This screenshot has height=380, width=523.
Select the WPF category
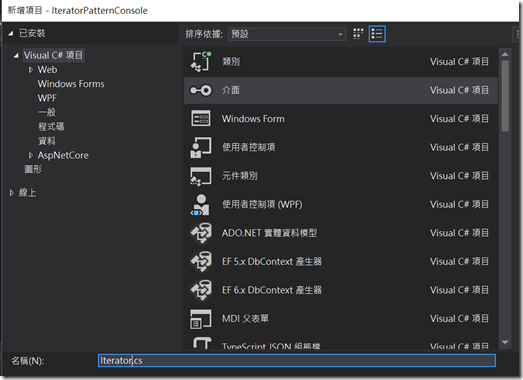pos(47,98)
